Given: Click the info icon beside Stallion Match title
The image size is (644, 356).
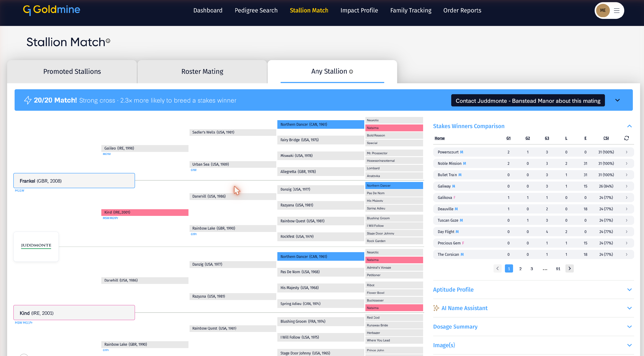Looking at the screenshot, I should [x=108, y=41].
